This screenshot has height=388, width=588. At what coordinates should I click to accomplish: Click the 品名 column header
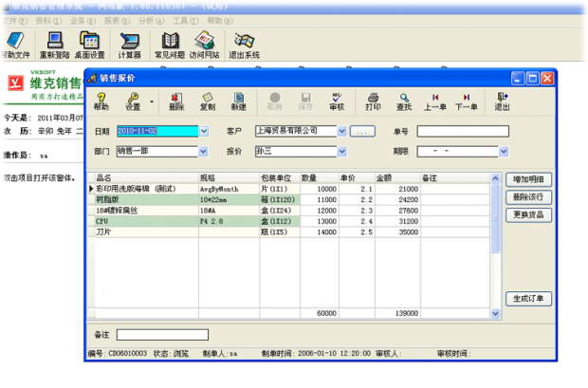(x=147, y=178)
